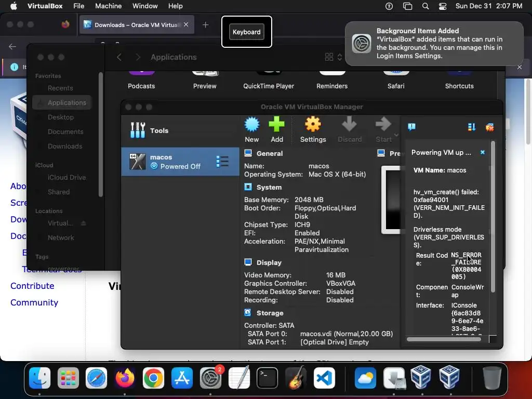
Task: Dismiss the Firefox info bar with X
Action: tap(520, 67)
